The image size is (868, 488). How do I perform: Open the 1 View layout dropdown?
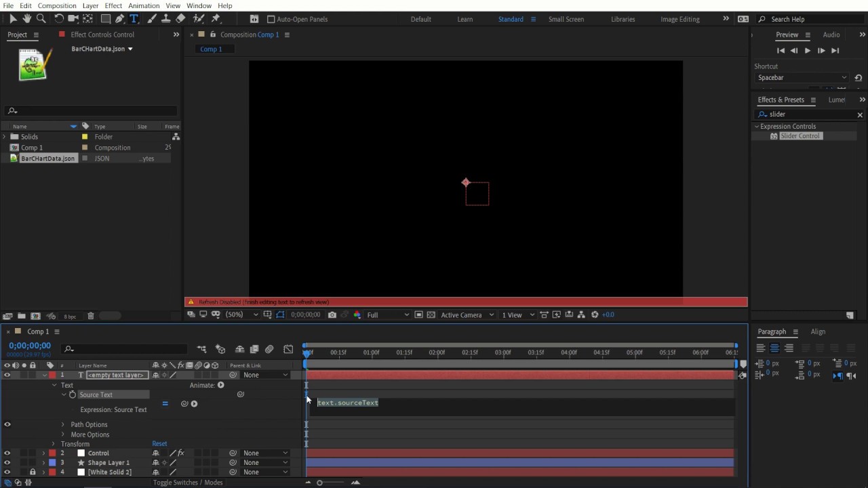point(518,314)
